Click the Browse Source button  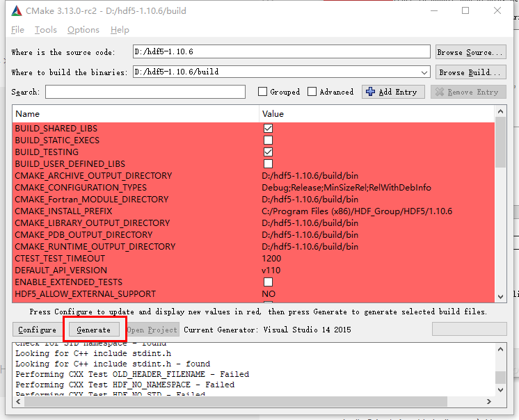pyautogui.click(x=471, y=52)
